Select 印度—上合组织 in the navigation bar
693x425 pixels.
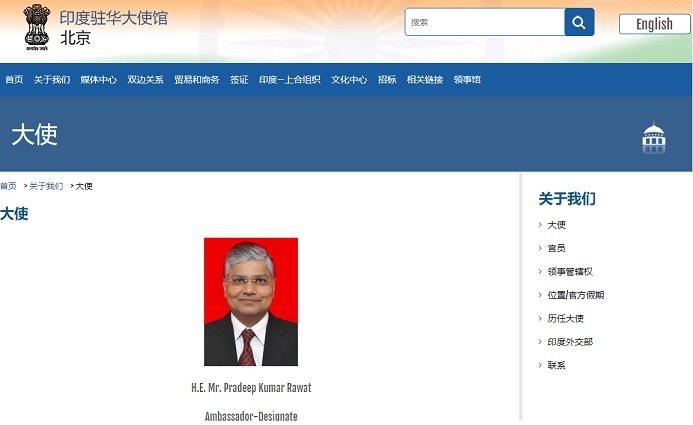click(289, 80)
